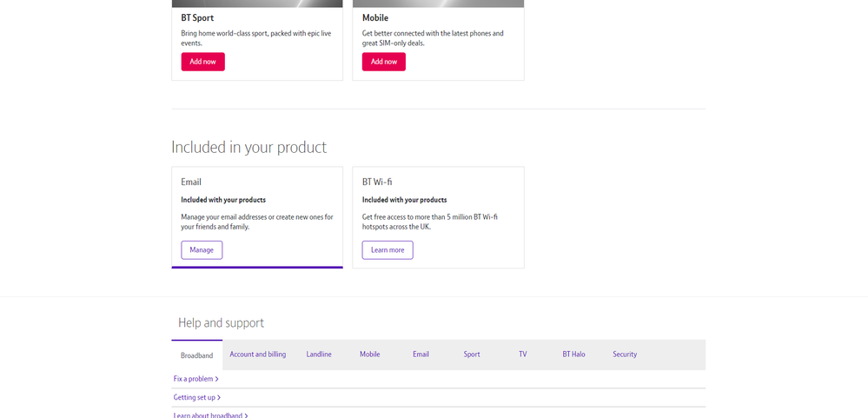Open the Sport help tab
868x418 pixels.
[x=471, y=355]
